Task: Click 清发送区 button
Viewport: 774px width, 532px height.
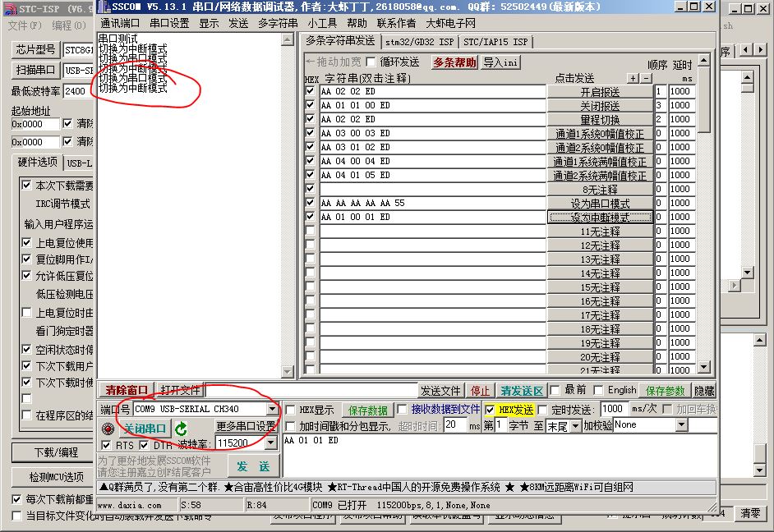Action: coord(522,391)
